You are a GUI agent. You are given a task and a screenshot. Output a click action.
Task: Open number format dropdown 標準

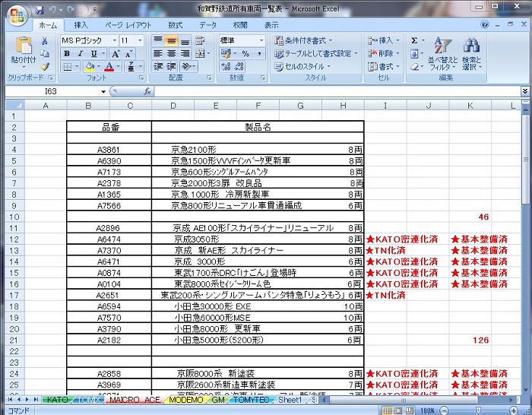tap(261, 41)
